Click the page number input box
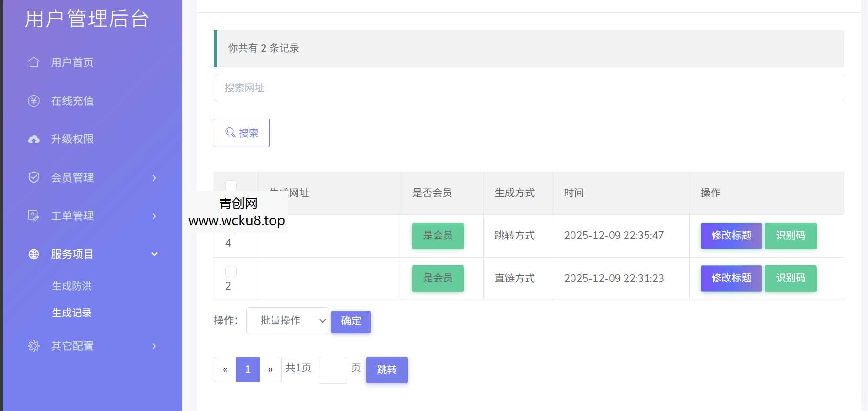Screen dimensions: 868x411 [x=332, y=370]
